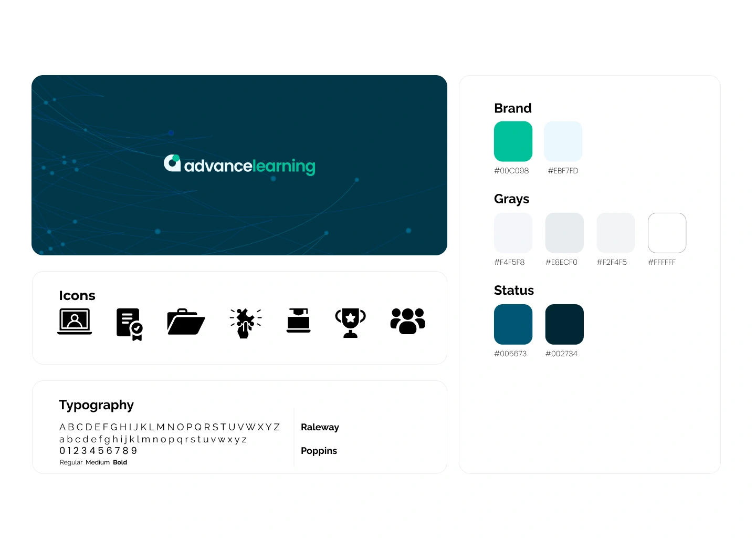Click the Brand heading
The height and width of the screenshot is (538, 756).
pyautogui.click(x=513, y=108)
